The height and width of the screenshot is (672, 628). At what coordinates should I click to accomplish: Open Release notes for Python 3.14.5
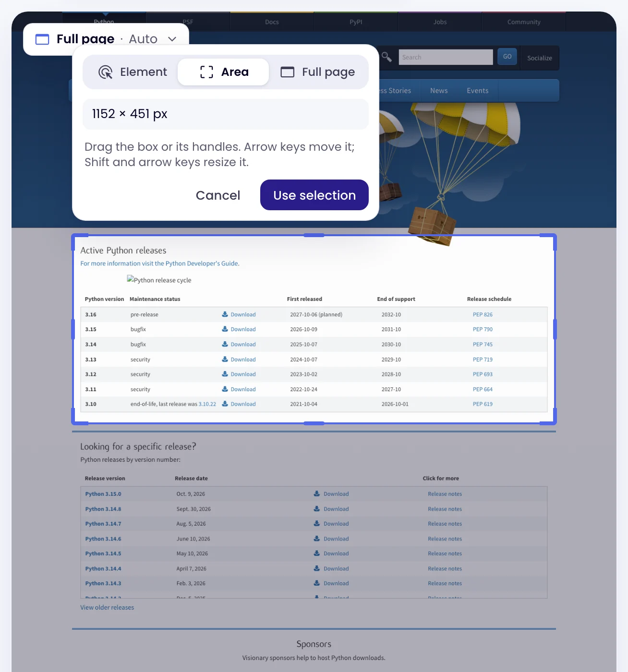[445, 554]
